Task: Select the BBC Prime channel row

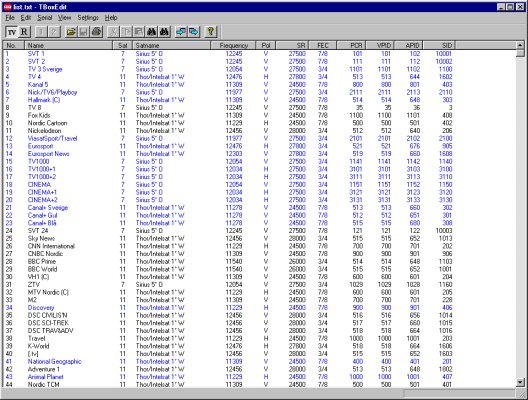Action: [x=229, y=262]
